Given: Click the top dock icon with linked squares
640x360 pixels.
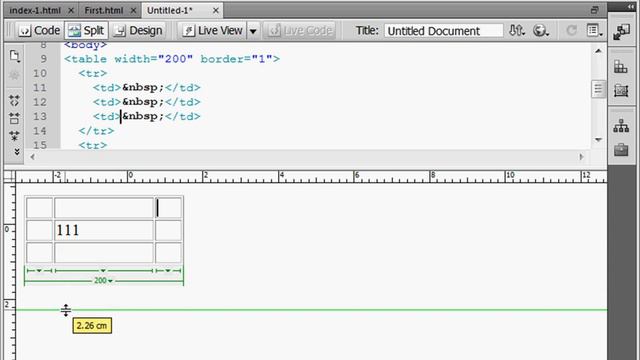Looking at the screenshot, I should coord(621,32).
